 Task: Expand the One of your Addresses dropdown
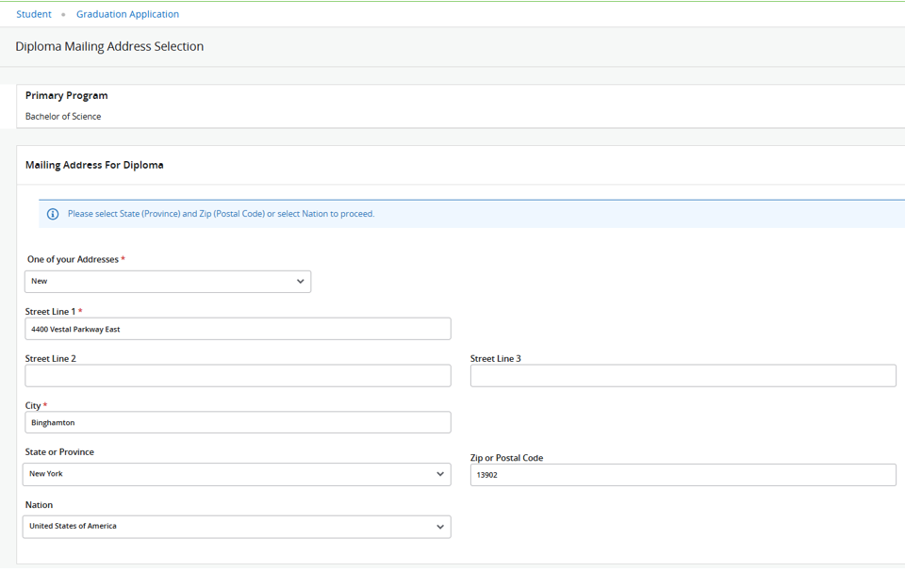(x=168, y=281)
